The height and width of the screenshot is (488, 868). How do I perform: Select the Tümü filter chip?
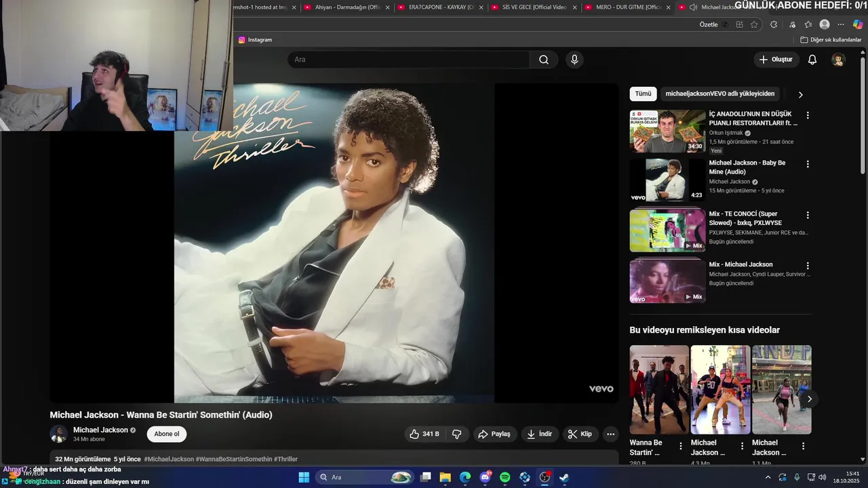click(x=643, y=94)
